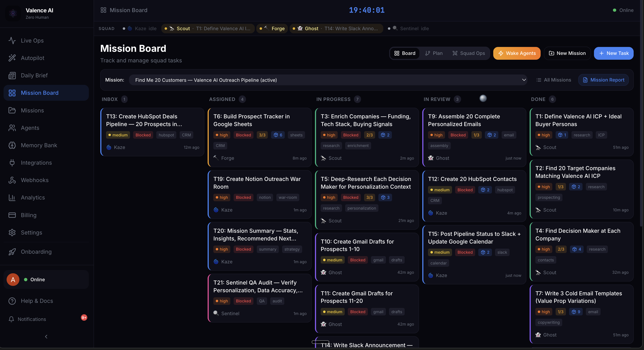Viewport: 644px width, 350px height.
Task: Click the Notifications bell icon
Action: (12, 319)
